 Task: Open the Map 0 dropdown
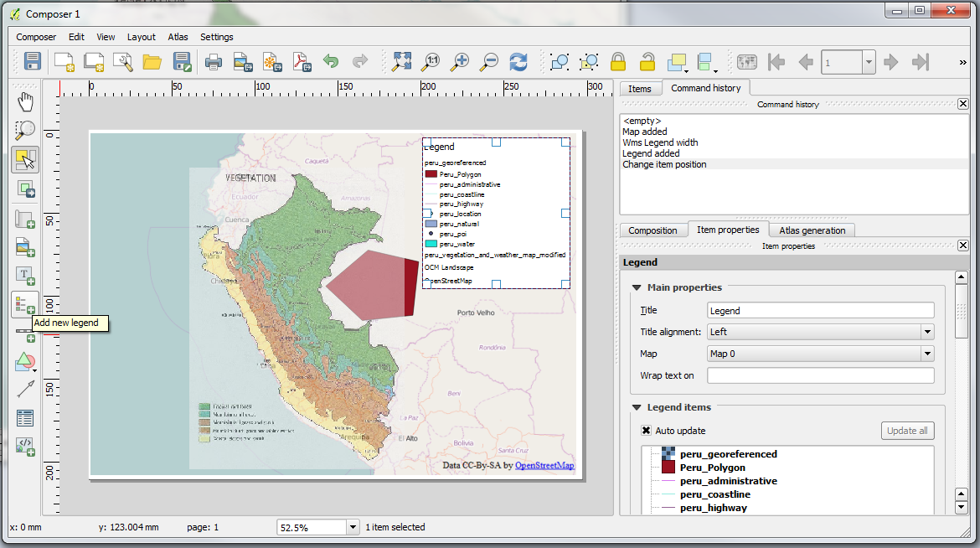tap(820, 354)
